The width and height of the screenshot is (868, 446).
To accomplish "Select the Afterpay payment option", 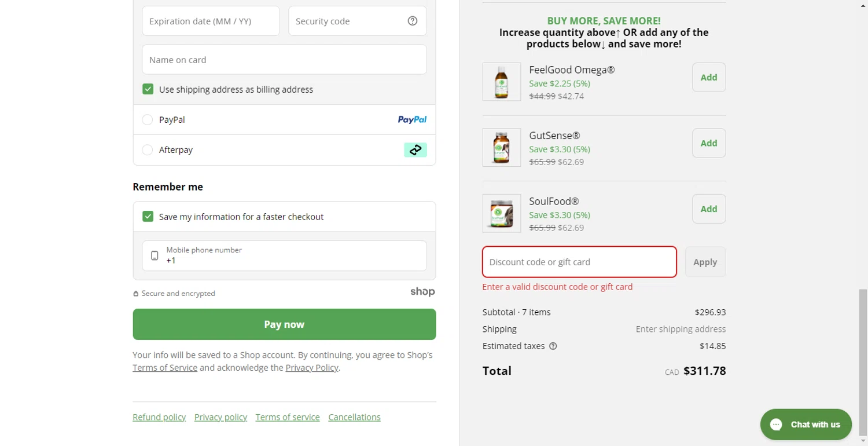I will click(148, 150).
